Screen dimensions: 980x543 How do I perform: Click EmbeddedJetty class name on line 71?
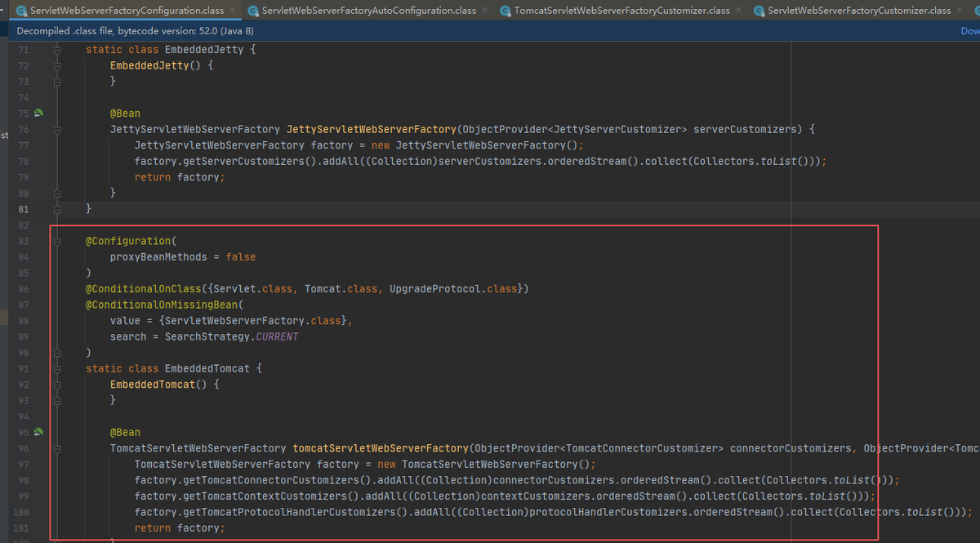coord(204,50)
